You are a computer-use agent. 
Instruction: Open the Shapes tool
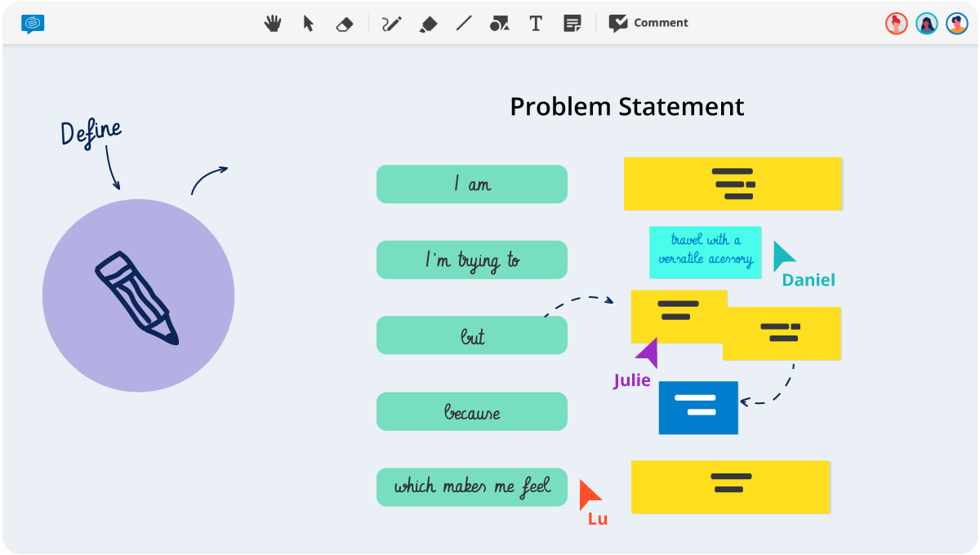tap(500, 24)
